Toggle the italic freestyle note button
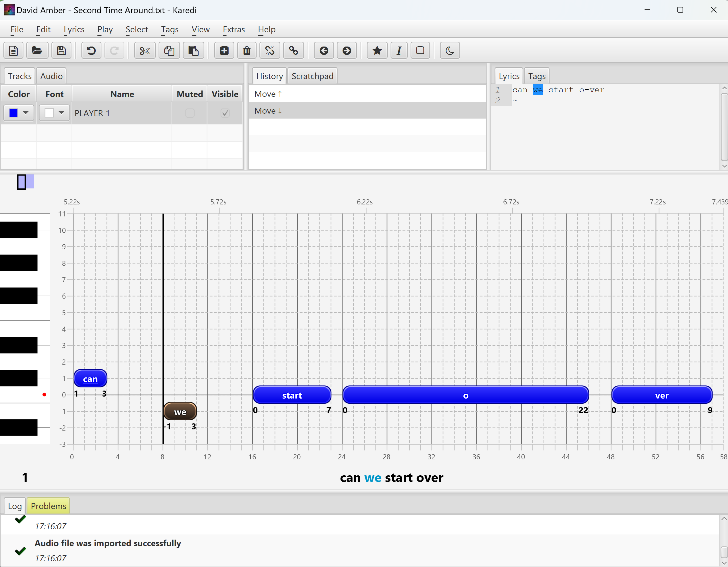 (x=399, y=51)
